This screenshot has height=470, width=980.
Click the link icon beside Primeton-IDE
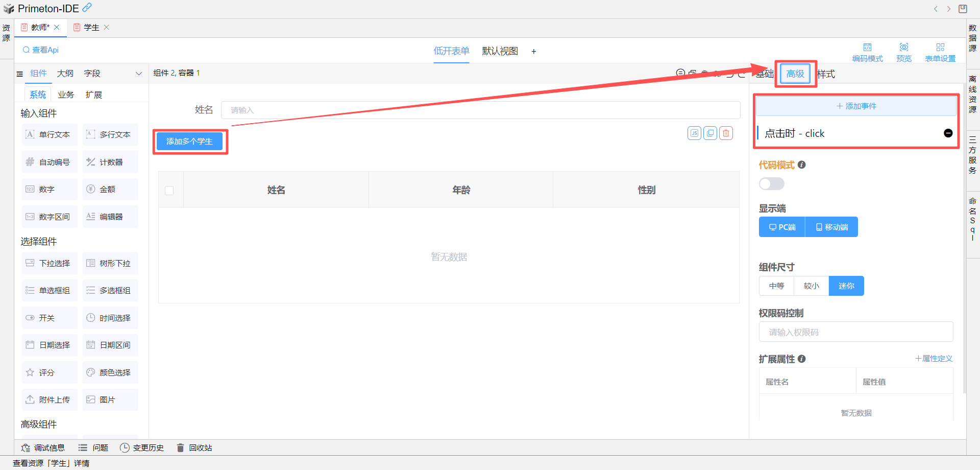tap(87, 7)
